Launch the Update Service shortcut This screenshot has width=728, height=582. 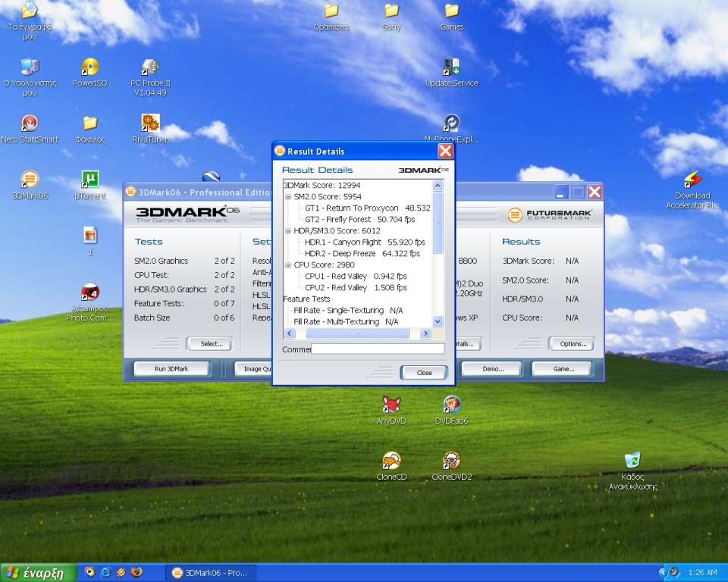452,73
